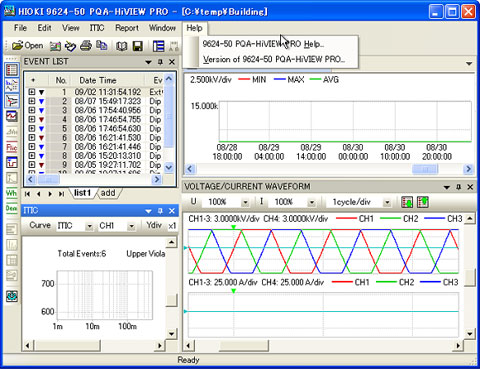The height and width of the screenshot is (369, 480).
Task: Open the event list sidebar icon
Action: [x=12, y=70]
